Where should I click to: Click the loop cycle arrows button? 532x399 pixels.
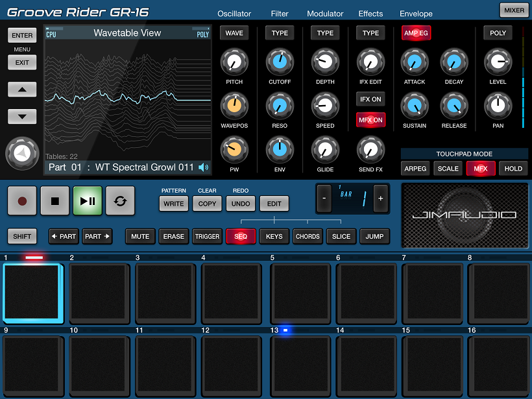pyautogui.click(x=121, y=201)
